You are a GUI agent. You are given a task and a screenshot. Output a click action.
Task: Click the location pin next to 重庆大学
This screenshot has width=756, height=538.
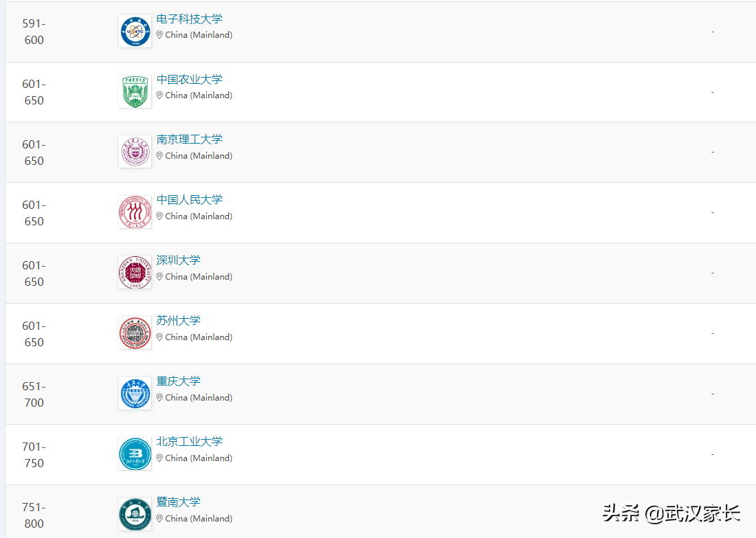pyautogui.click(x=159, y=397)
